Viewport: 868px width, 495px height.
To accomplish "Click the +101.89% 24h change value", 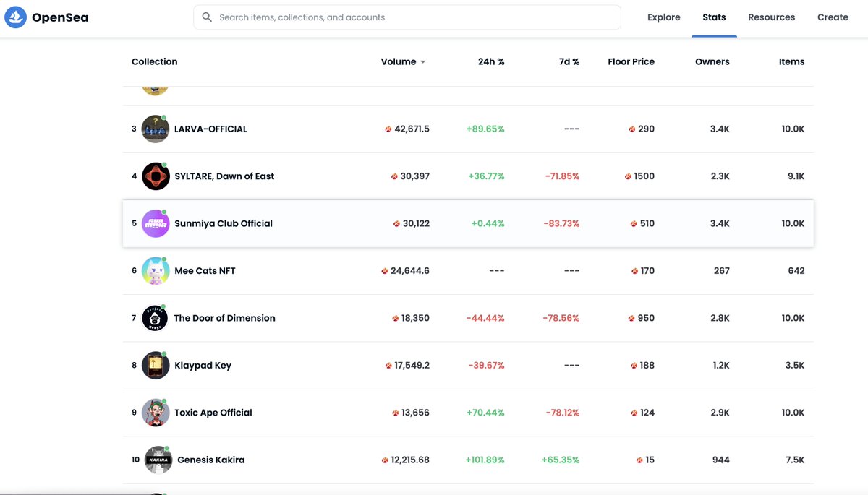I will coord(483,460).
